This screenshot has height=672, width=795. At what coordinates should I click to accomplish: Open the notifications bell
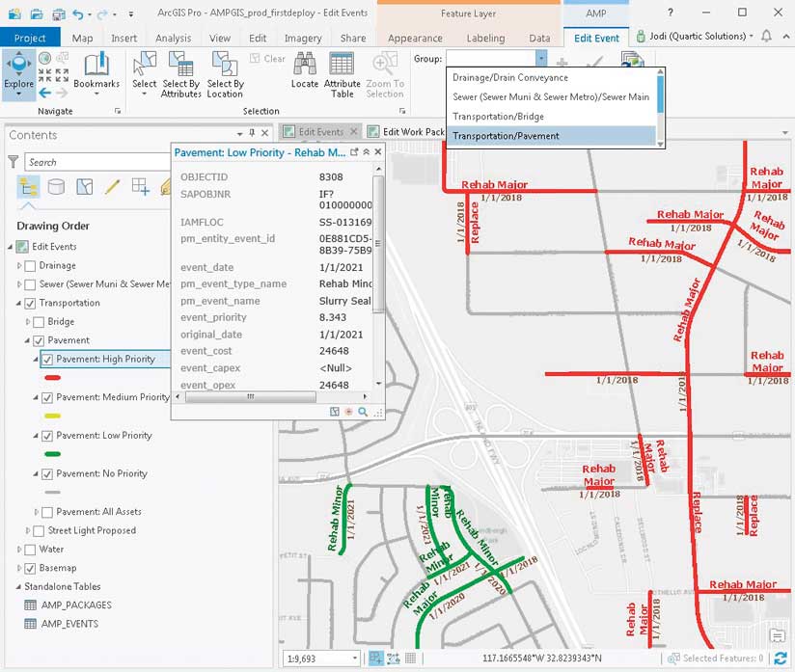point(766,37)
